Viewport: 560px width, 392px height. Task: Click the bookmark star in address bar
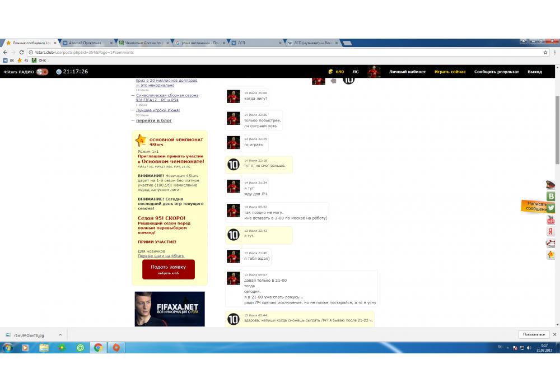coord(545,52)
